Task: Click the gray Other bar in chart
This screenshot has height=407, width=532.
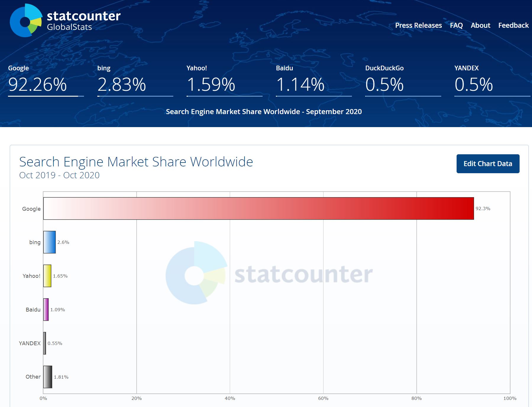Action: coord(48,377)
